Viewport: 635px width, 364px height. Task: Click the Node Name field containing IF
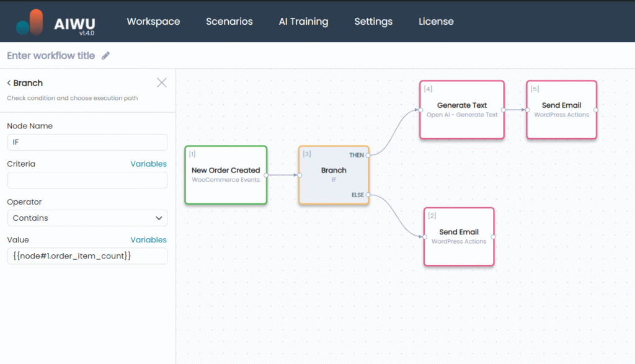pyautogui.click(x=87, y=142)
